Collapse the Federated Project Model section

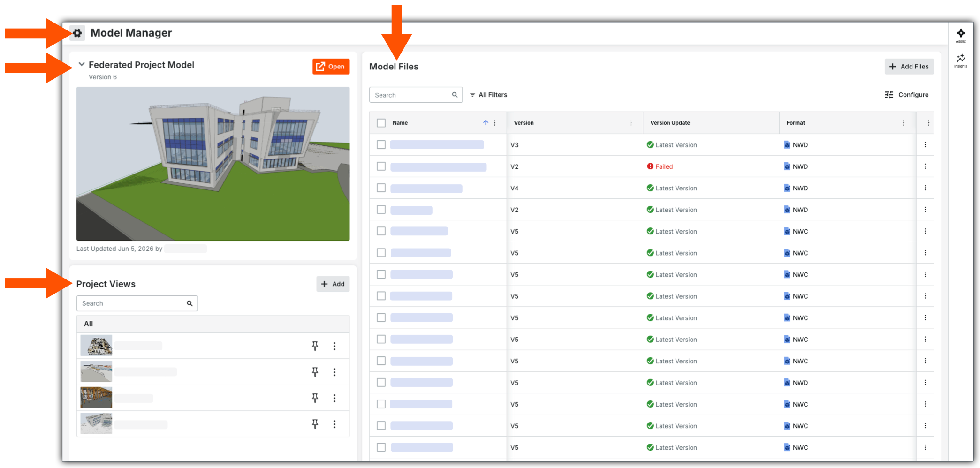coord(82,64)
